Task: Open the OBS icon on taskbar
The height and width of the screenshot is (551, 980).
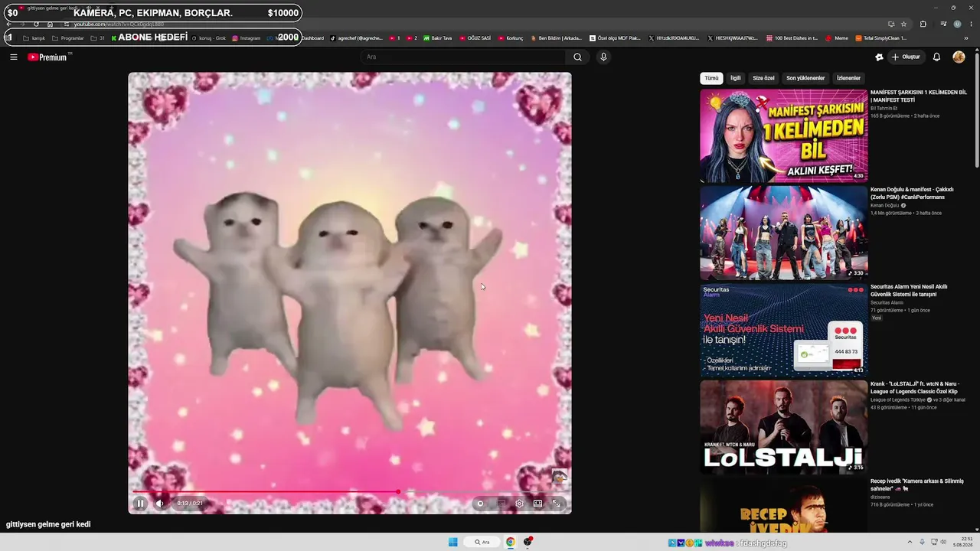Action: [528, 542]
